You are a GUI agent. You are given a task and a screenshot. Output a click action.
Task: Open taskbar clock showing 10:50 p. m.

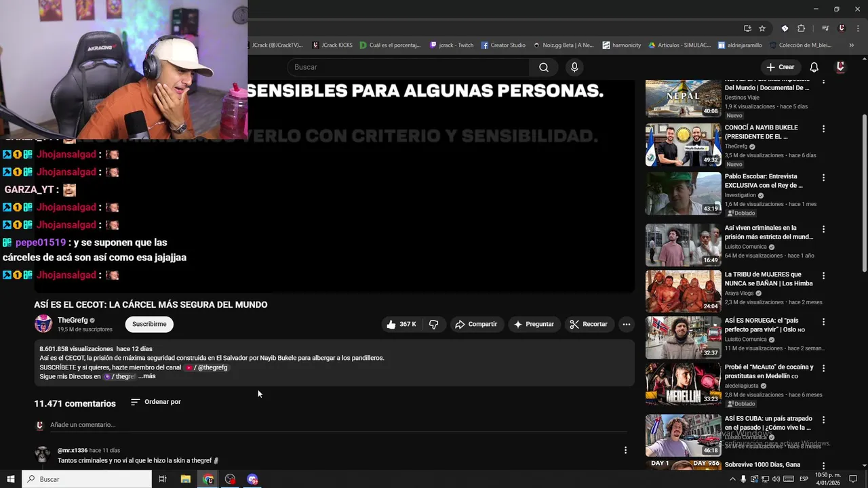pos(828,479)
